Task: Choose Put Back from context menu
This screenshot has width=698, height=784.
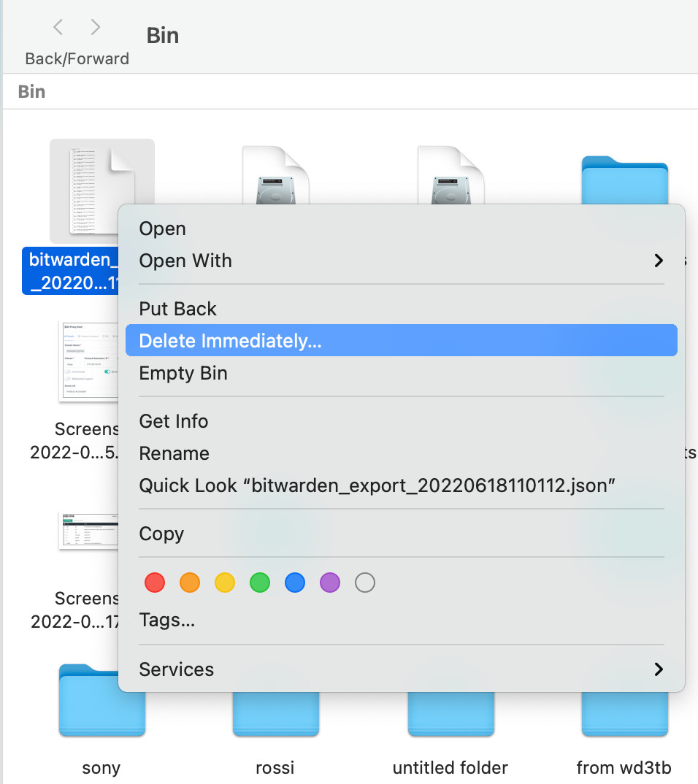Action: tap(178, 309)
